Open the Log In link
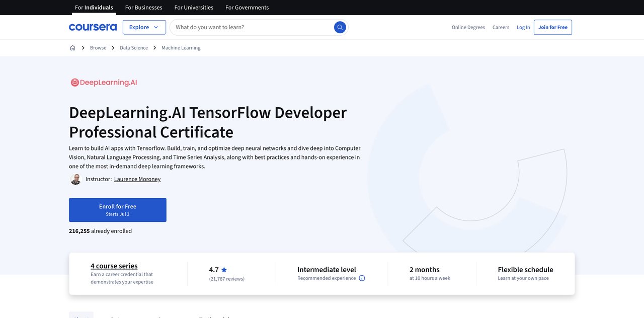Image resolution: width=644 pixels, height=318 pixels. click(523, 27)
